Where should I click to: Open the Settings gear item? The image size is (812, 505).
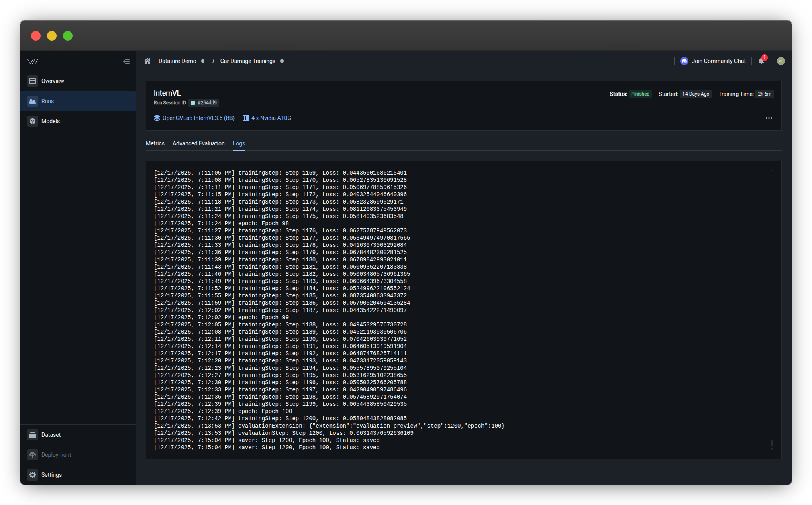pyautogui.click(x=51, y=475)
